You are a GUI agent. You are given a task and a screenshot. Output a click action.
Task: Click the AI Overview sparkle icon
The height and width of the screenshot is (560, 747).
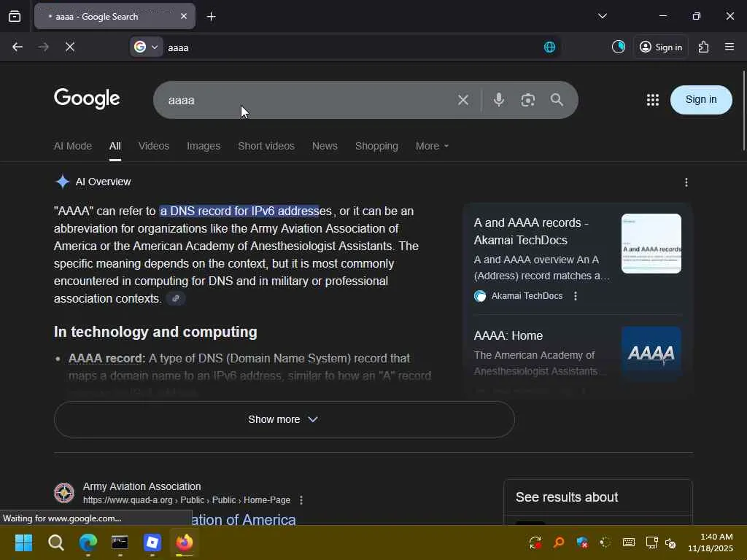tap(63, 182)
